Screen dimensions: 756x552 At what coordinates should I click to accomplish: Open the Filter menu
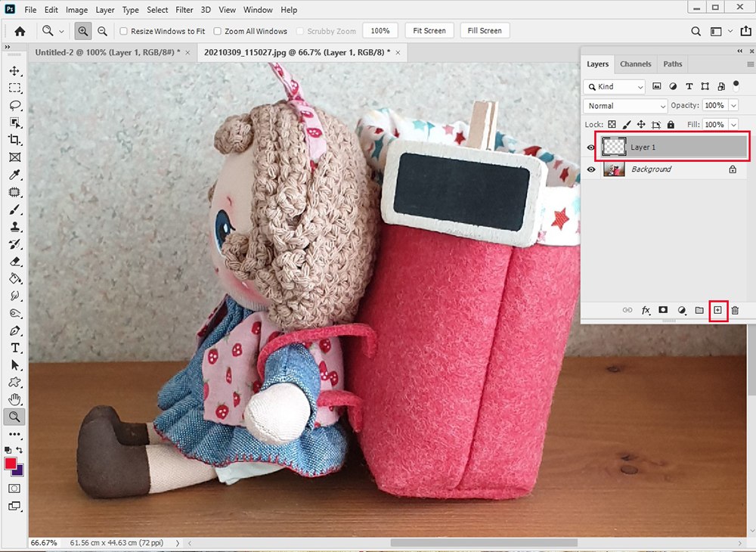pos(184,10)
